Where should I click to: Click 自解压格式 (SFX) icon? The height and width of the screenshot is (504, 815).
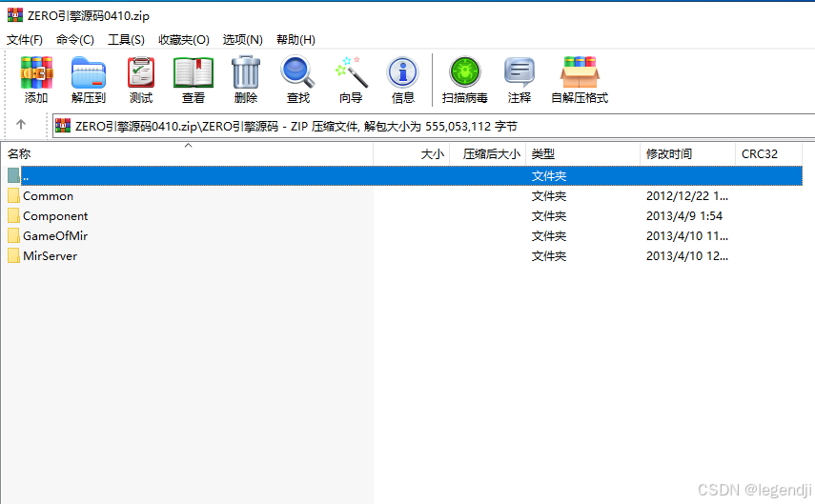(x=580, y=72)
